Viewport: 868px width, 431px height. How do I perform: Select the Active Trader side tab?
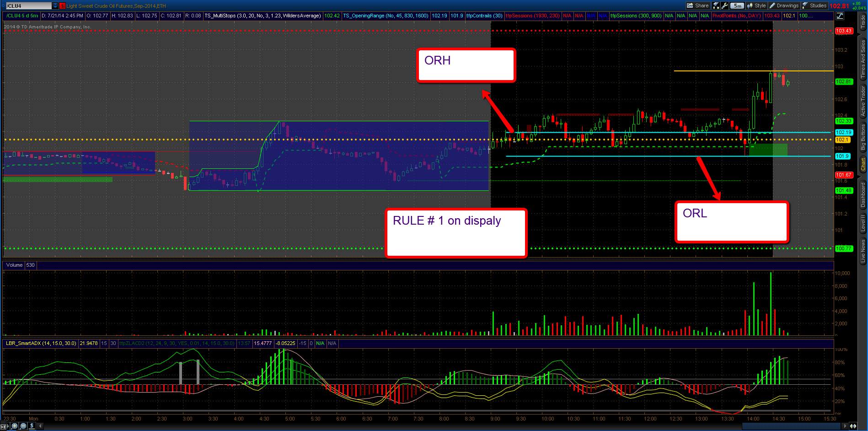[863, 101]
